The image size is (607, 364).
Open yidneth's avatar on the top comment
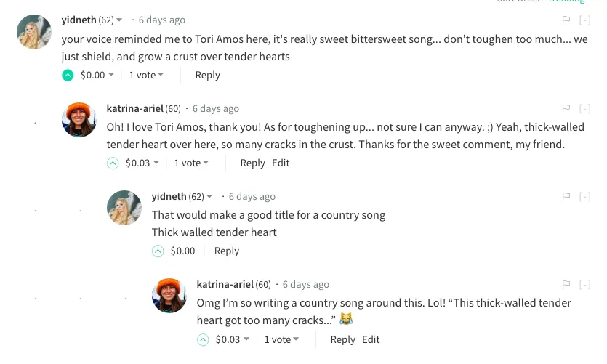pos(34,32)
